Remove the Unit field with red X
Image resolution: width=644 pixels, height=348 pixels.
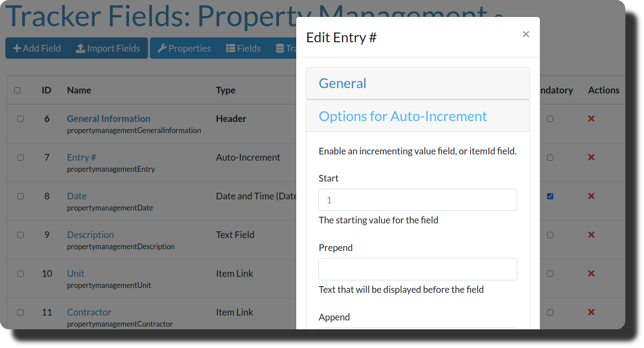pos(591,274)
